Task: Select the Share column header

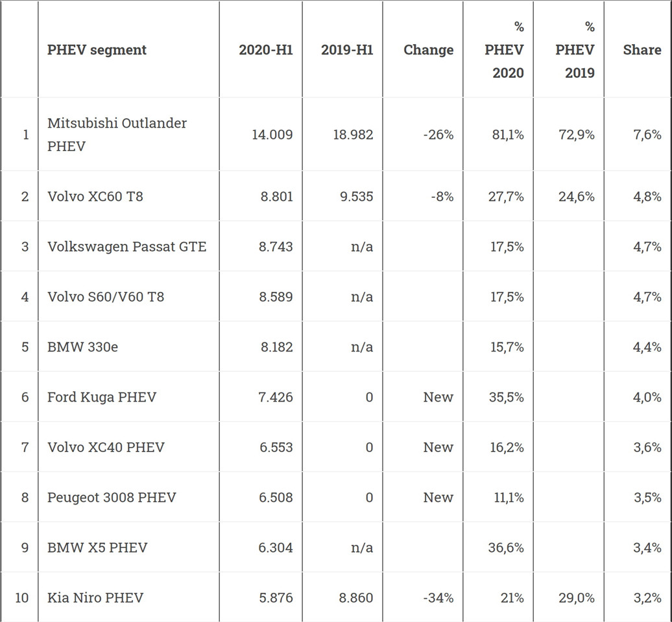Action: click(x=642, y=50)
